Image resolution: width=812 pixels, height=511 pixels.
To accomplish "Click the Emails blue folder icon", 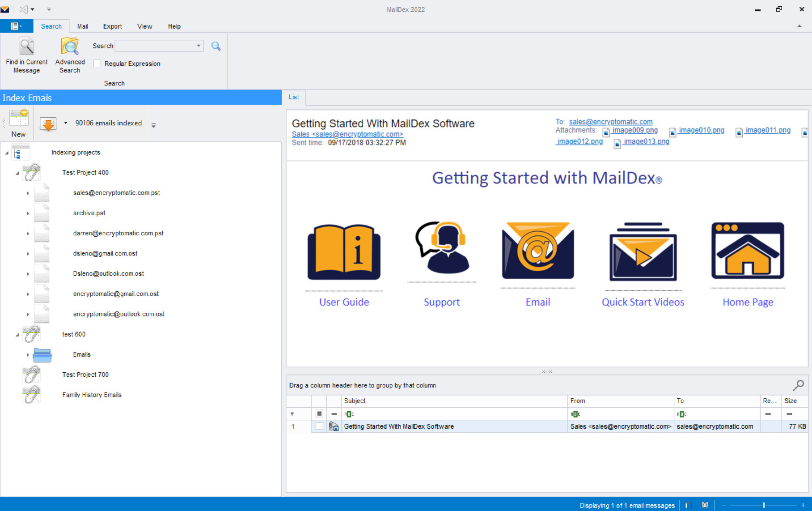I will (x=42, y=355).
